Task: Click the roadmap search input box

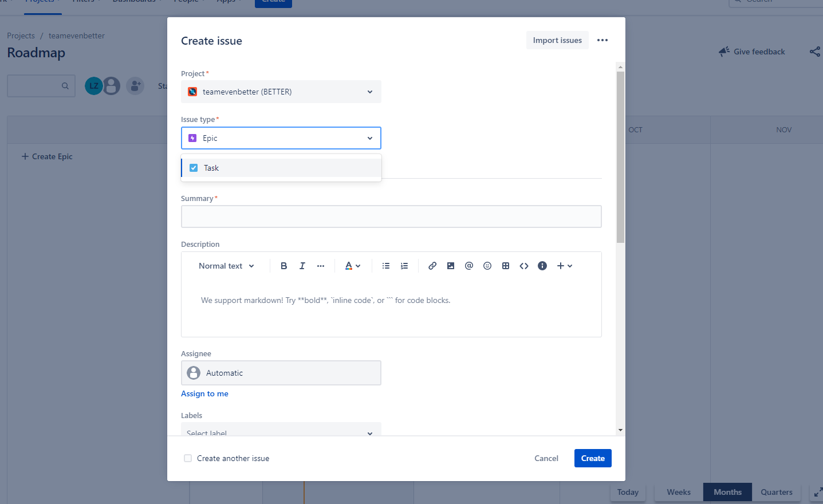Action: pos(41,86)
